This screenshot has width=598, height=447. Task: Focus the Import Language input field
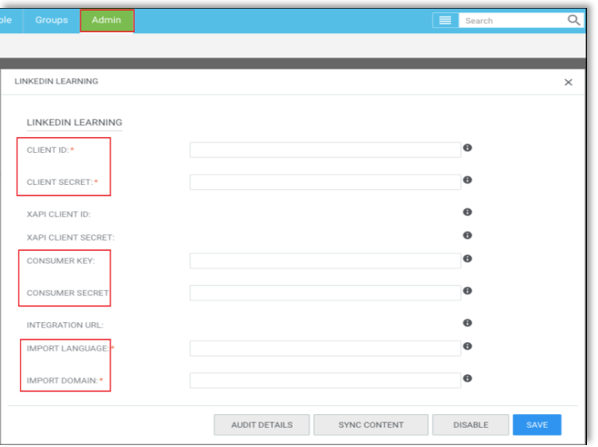[x=325, y=348]
